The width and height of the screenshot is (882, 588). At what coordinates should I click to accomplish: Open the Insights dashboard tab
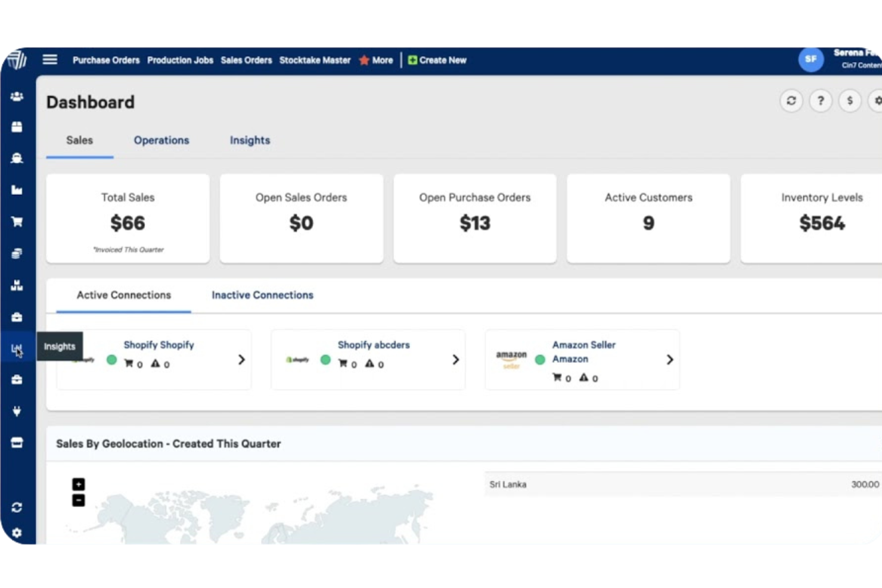250,141
